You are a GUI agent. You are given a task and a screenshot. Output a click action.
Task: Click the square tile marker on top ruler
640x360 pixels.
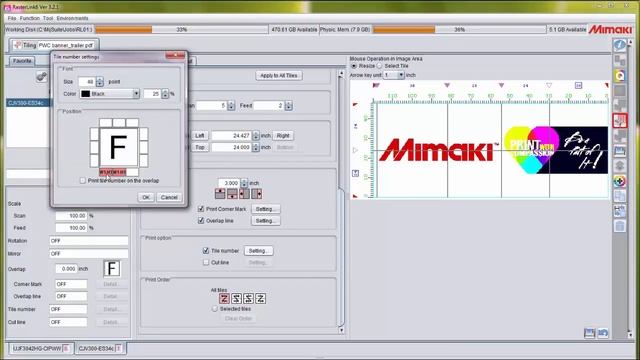578,85
